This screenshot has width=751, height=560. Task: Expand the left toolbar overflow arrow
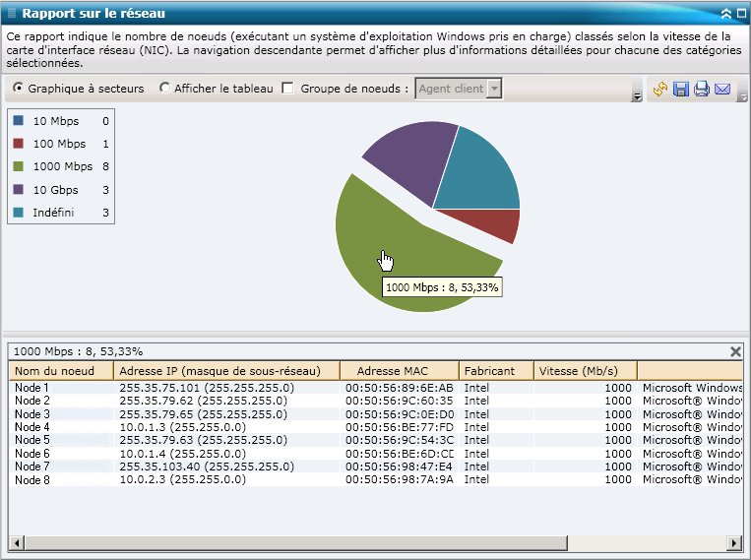[x=637, y=95]
